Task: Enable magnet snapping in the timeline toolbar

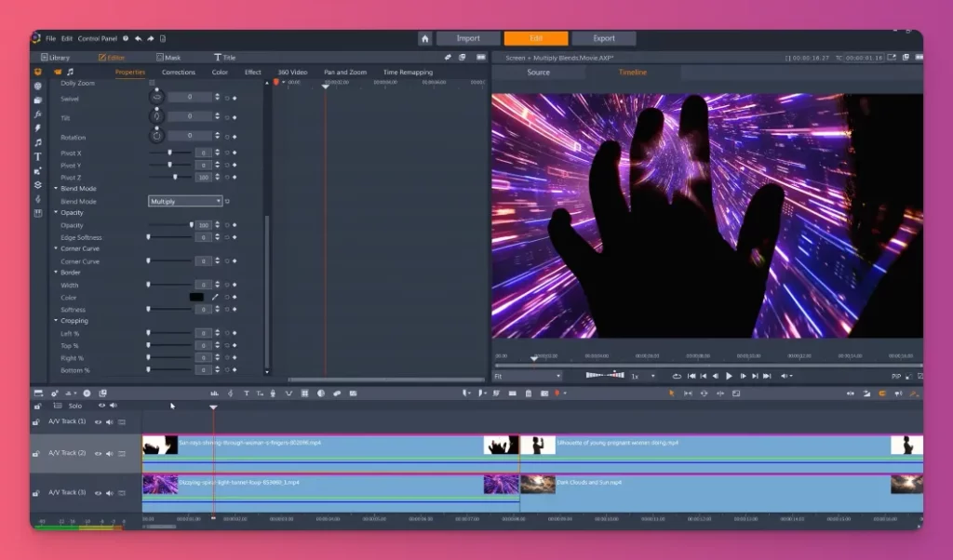Action: tap(882, 393)
